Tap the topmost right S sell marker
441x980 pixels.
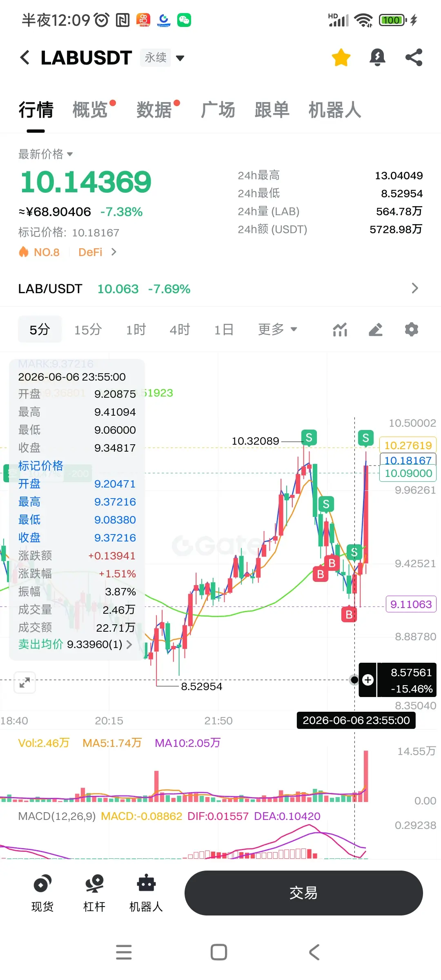pos(366,439)
